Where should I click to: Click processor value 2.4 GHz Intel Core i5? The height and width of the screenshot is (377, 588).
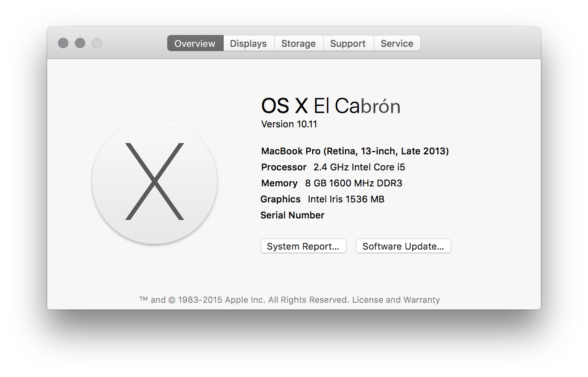[359, 167]
